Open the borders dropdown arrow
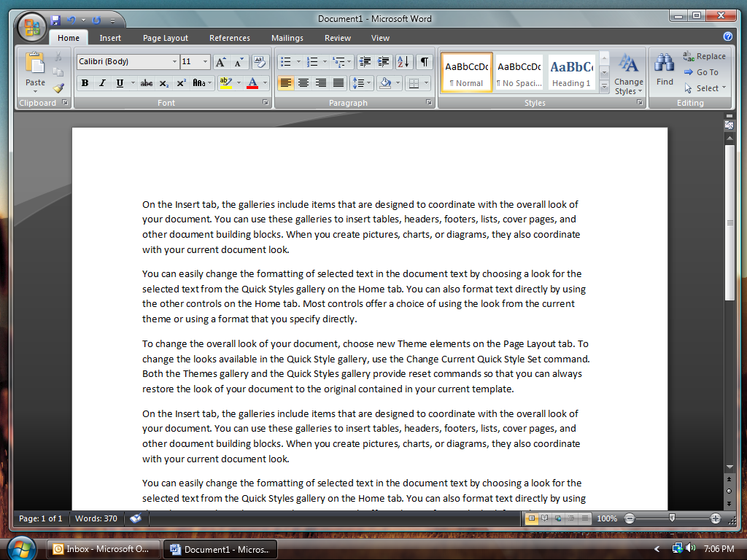Viewport: 747px width, 560px height. tap(426, 83)
